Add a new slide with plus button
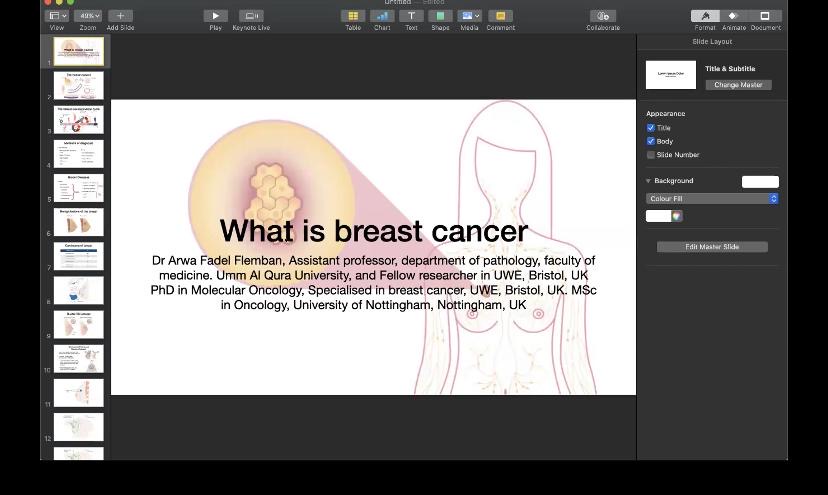Screen dimensions: 828x495 pos(120,16)
